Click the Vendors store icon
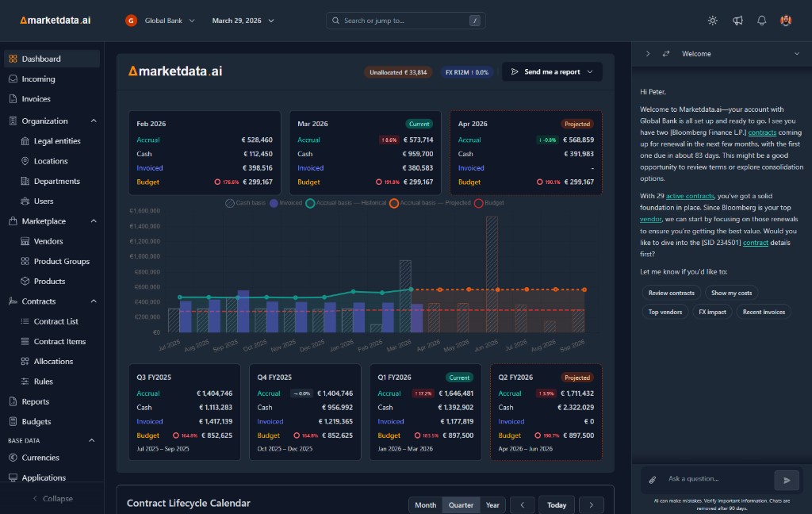 coord(25,241)
